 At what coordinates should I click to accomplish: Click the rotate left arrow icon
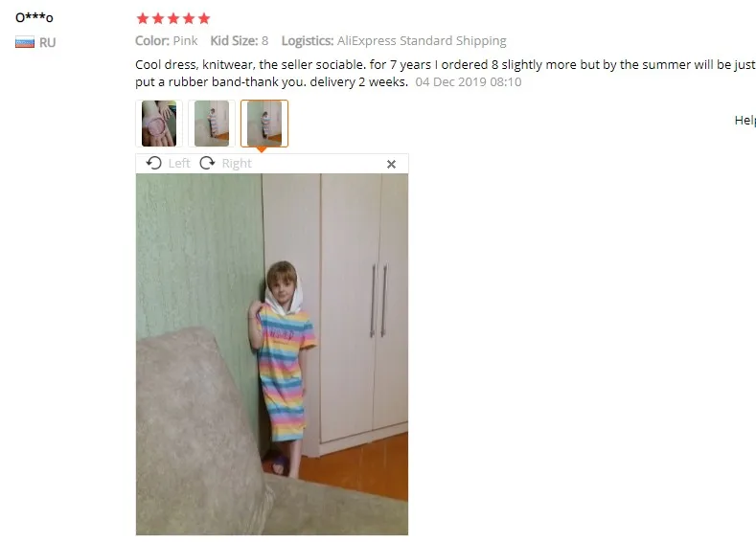tap(154, 164)
